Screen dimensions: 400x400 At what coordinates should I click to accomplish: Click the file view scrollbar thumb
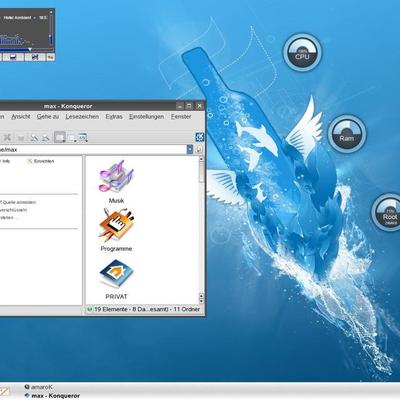click(201, 173)
